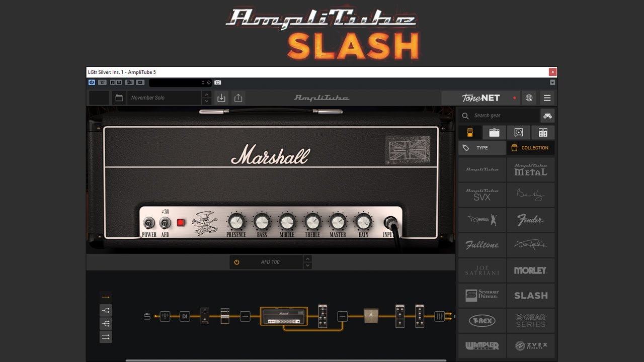Viewport: 644px width, 362px height.
Task: Click the W automation write button
Action: 119,82
